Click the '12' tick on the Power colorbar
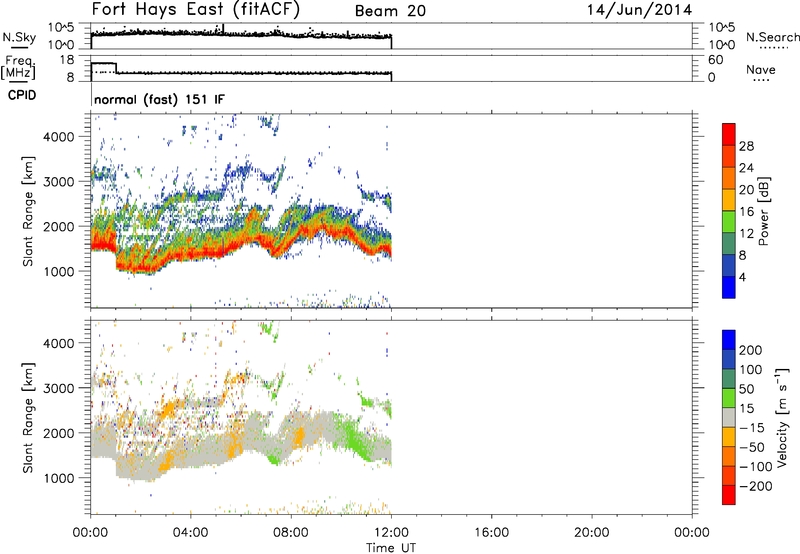 (x=746, y=234)
